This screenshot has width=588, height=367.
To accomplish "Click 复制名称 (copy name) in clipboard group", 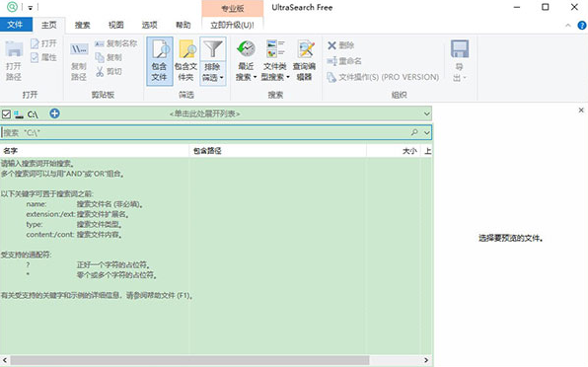I will click(115, 43).
